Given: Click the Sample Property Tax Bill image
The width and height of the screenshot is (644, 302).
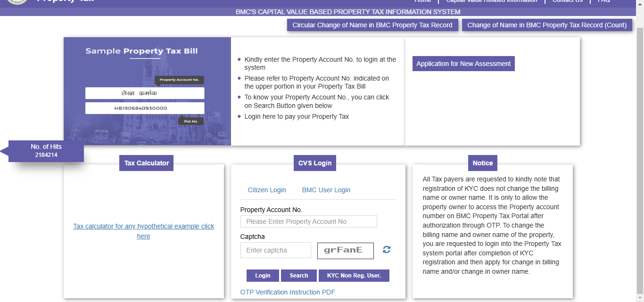Looking at the screenshot, I should [147, 91].
